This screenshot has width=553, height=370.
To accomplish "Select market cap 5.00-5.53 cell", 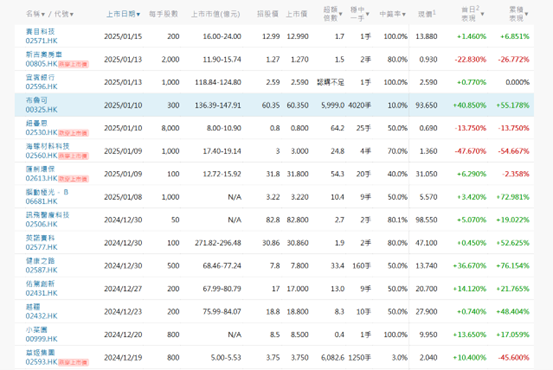I will point(226,357).
